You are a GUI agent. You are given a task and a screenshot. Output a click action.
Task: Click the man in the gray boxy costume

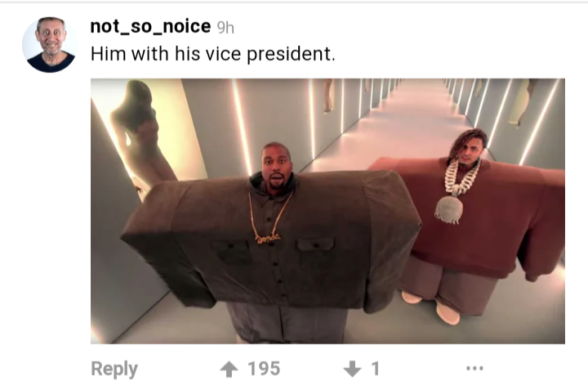click(273, 240)
